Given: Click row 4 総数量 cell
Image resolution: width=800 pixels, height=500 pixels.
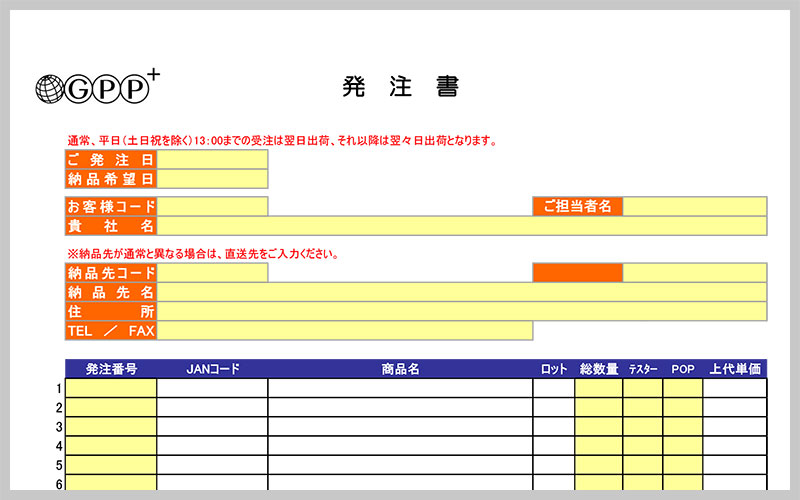Looking at the screenshot, I should [598, 445].
